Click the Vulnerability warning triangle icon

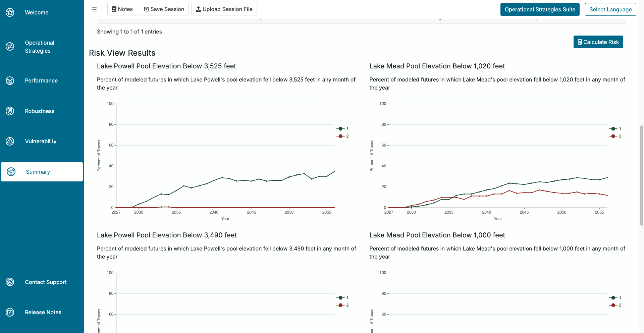[x=10, y=141]
